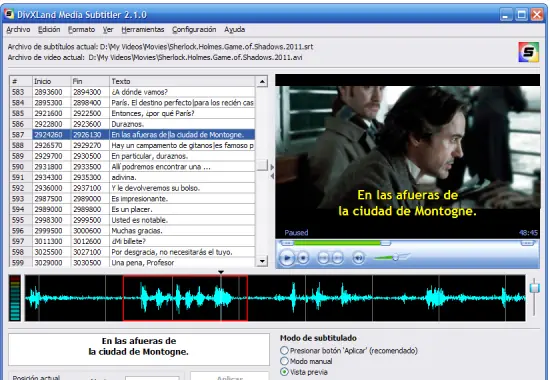The height and width of the screenshot is (380, 550).
Task: Open the Configuración menu
Action: pyautogui.click(x=194, y=29)
